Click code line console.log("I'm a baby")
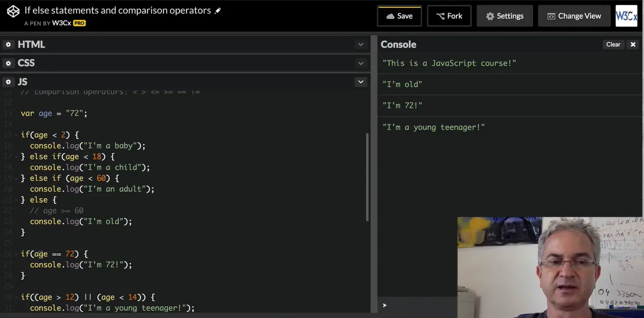Screen dimensions: 644x318 point(88,146)
